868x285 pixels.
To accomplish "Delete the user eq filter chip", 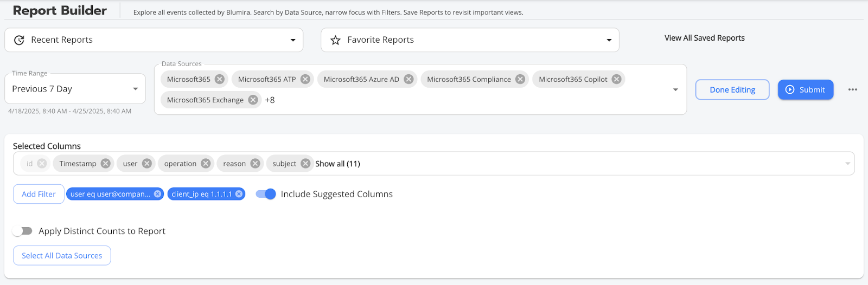I will click(157, 194).
